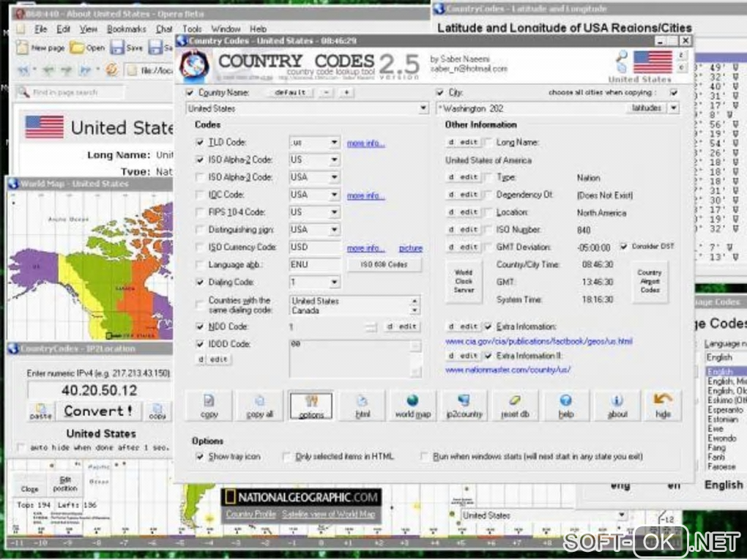The image size is (747, 560).
Task: Enable Run when windows starts checkbox
Action: [x=424, y=457]
